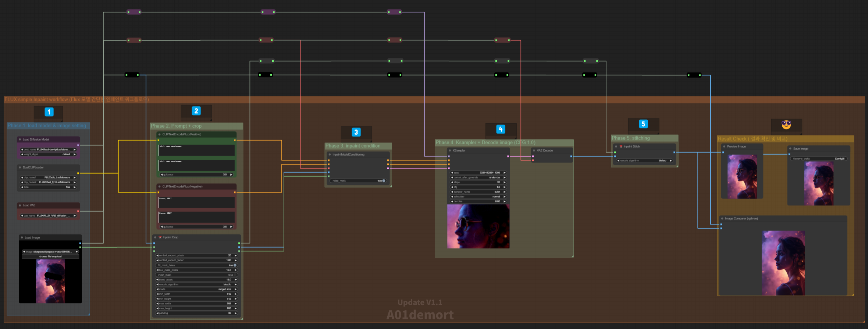This screenshot has height=329, width=868.
Task: Collapse the Load Diffusion Model node via its dot
Action: point(20,139)
